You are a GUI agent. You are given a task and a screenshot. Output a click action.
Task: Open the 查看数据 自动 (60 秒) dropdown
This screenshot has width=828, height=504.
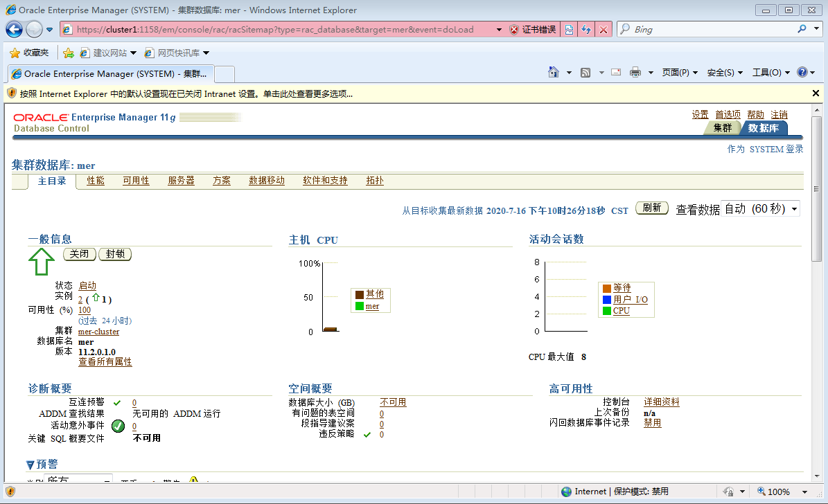[760, 209]
